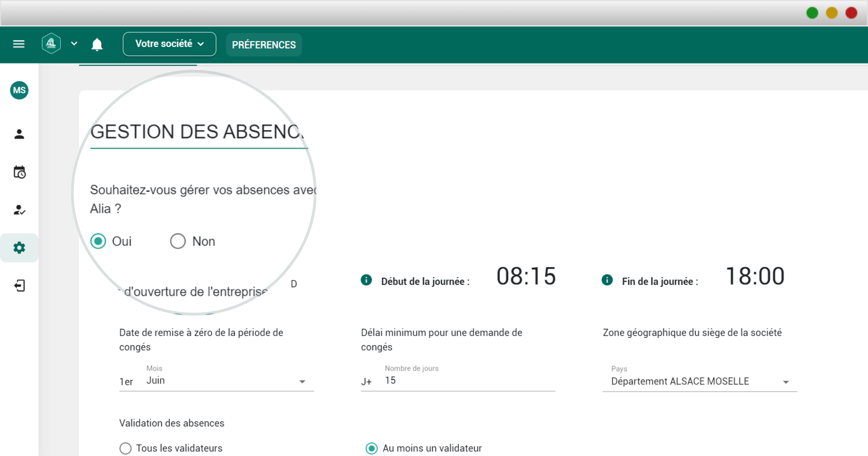Screen dimensions: 868x456
Task: Edit the 18:00 end time
Action: pyautogui.click(x=755, y=276)
